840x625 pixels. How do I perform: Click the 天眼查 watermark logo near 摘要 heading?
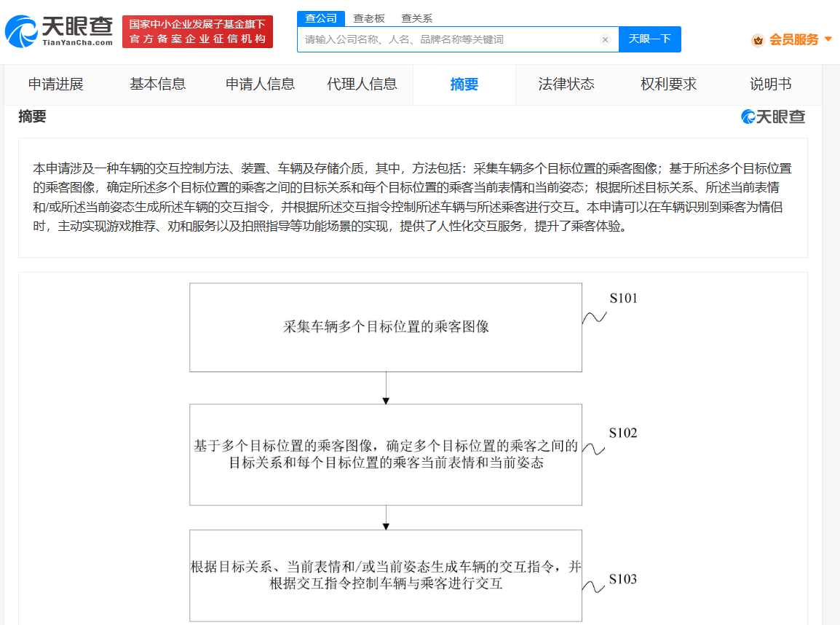[772, 117]
